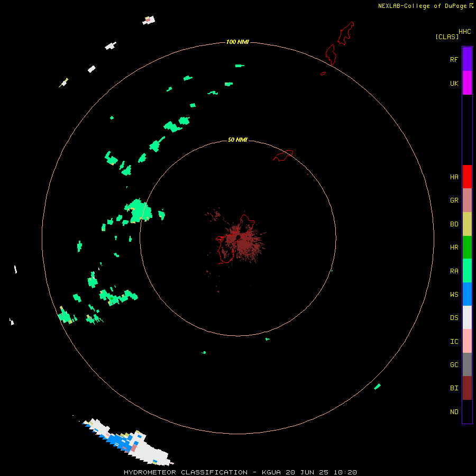Viewport: 476px width, 476px height.
Task: Click the '10:20' timestamp
Action: (x=345, y=472)
